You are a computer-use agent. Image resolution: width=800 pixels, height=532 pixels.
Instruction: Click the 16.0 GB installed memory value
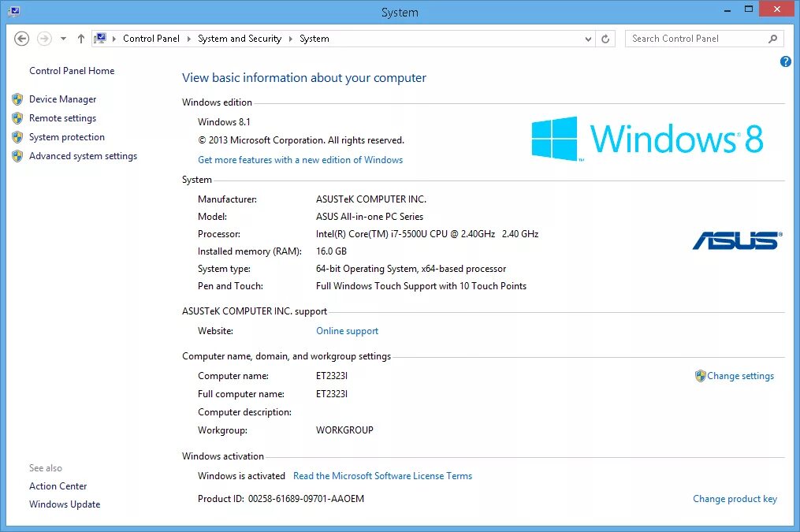(331, 251)
